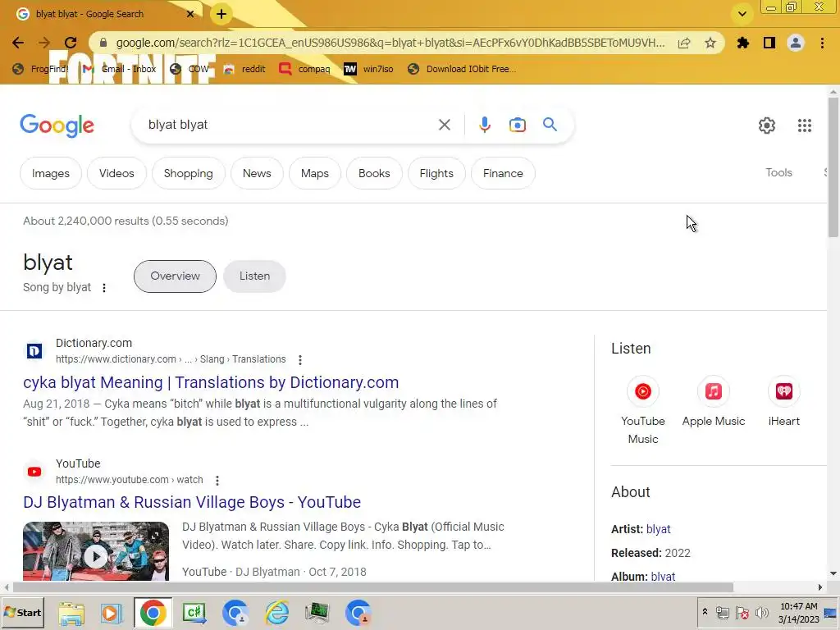
Task: Go back with the browser back arrow
Action: [18, 43]
